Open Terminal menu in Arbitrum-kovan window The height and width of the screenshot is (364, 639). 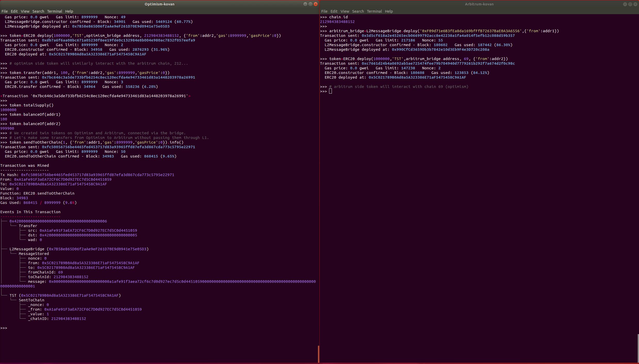click(374, 11)
